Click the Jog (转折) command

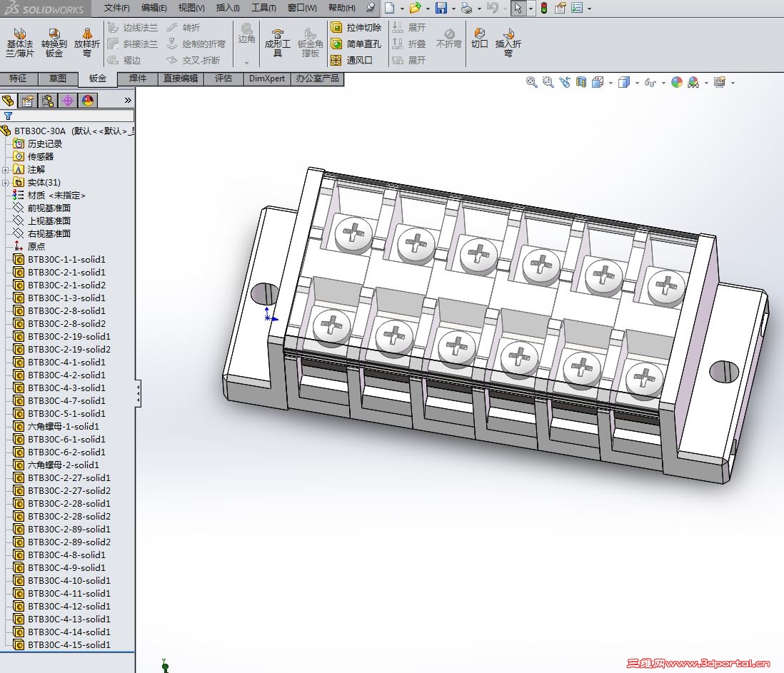coord(184,28)
